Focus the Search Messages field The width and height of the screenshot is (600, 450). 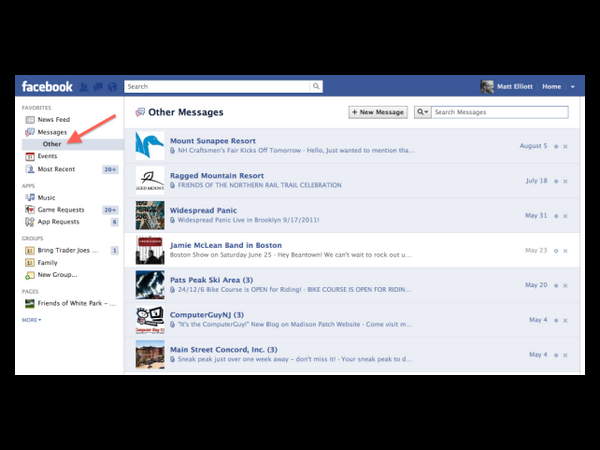point(500,112)
